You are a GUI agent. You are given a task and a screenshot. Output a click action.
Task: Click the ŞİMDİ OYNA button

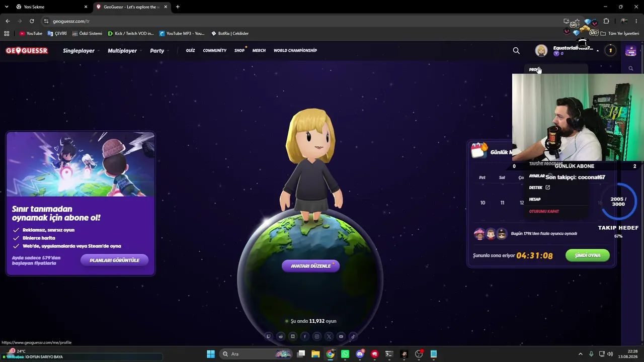(x=588, y=255)
